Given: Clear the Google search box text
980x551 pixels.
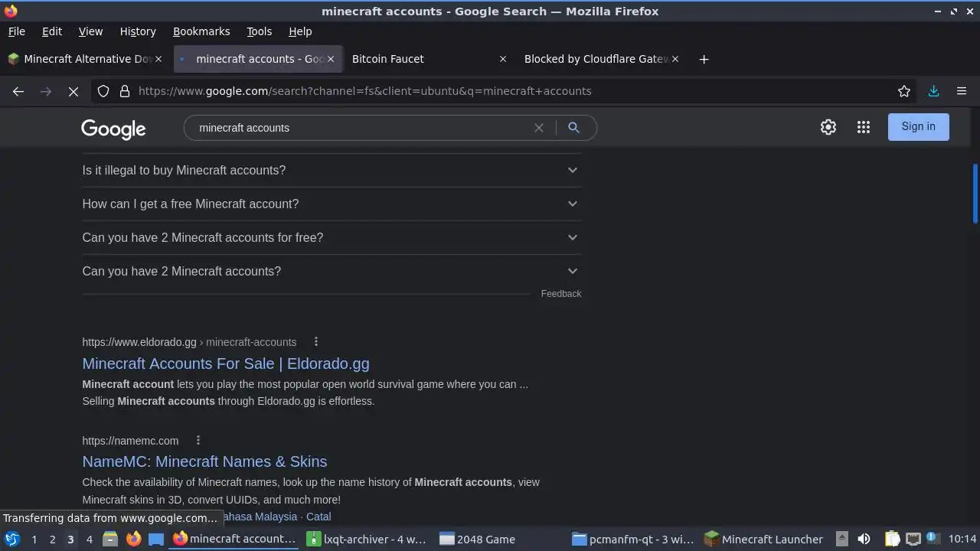Looking at the screenshot, I should (x=539, y=128).
